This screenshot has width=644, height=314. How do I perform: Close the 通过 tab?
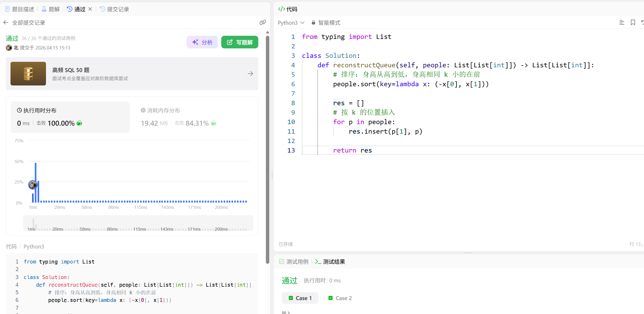pyautogui.click(x=90, y=9)
